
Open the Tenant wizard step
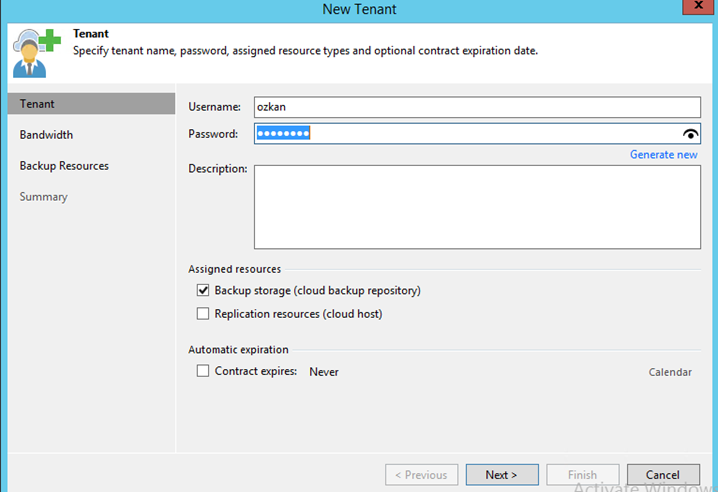(92, 104)
